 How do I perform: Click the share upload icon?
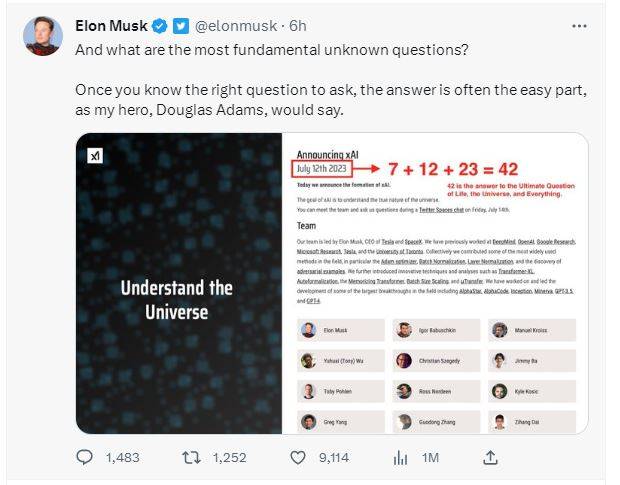tap(491, 457)
